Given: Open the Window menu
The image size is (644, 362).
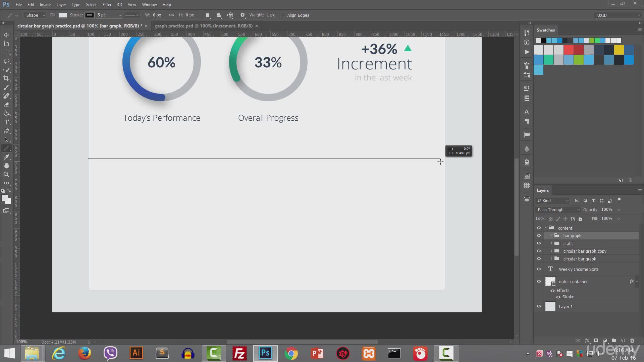Looking at the screenshot, I should tap(149, 5).
